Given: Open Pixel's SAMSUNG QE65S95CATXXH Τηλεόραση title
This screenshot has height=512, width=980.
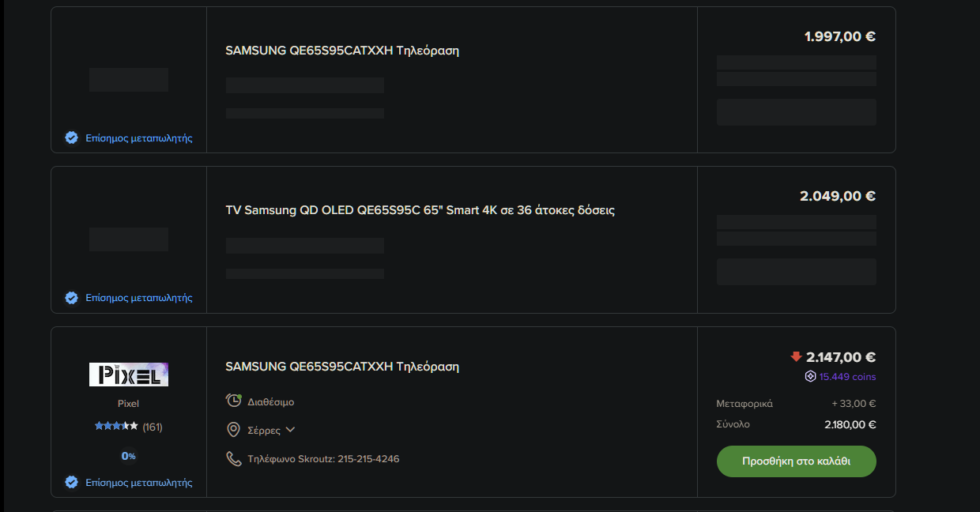Looking at the screenshot, I should pos(342,367).
